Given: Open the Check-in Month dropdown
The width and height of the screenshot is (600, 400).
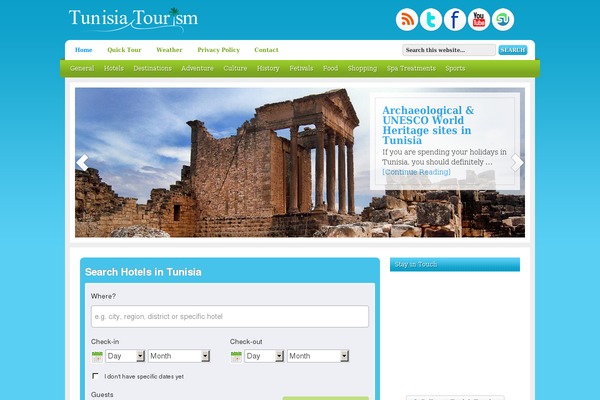Looking at the screenshot, I should point(179,356).
